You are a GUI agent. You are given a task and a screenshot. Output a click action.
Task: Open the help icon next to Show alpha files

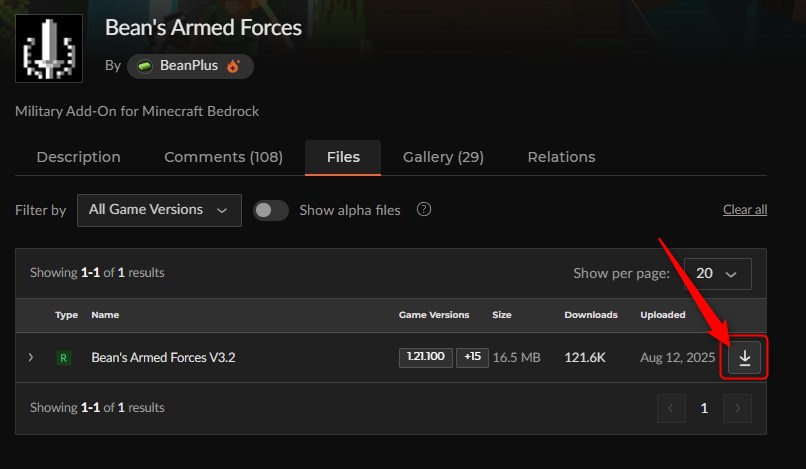[424, 209]
